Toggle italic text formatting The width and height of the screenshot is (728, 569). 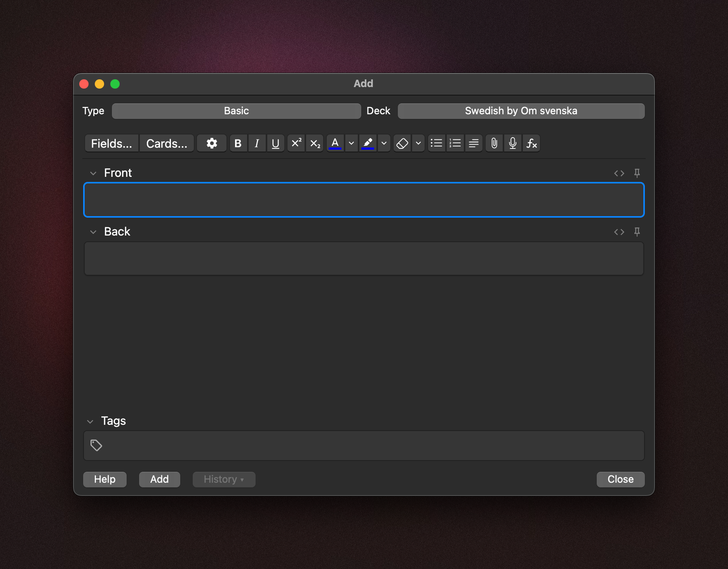pyautogui.click(x=257, y=143)
